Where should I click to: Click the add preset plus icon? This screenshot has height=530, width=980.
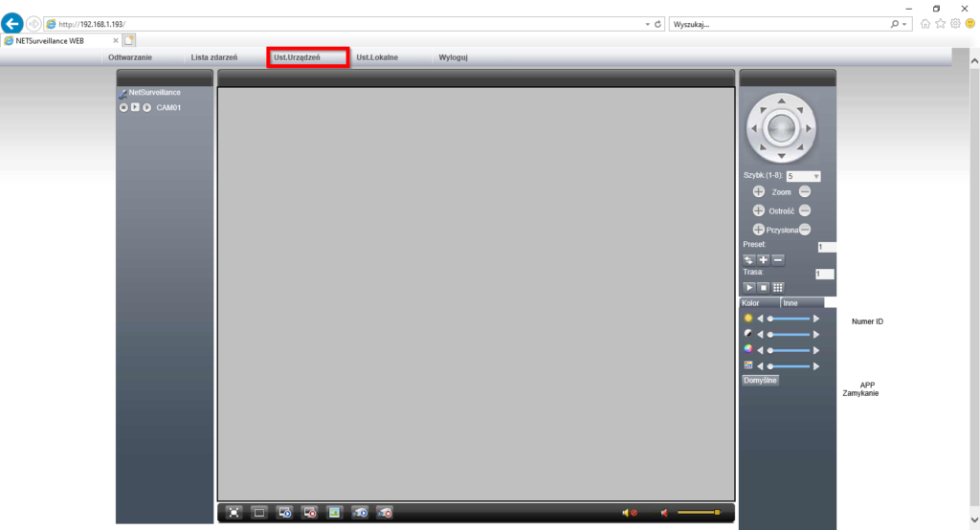(x=763, y=259)
